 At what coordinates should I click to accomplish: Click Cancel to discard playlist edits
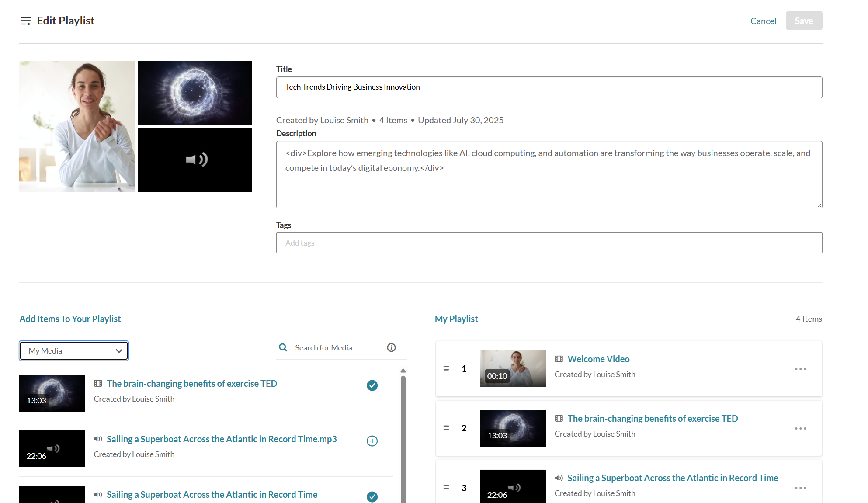click(763, 21)
